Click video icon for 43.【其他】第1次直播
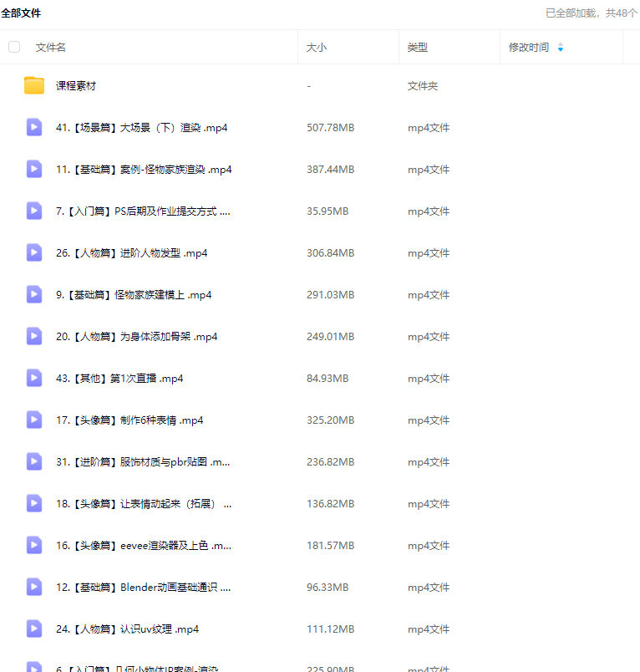The width and height of the screenshot is (640, 672). pos(34,378)
